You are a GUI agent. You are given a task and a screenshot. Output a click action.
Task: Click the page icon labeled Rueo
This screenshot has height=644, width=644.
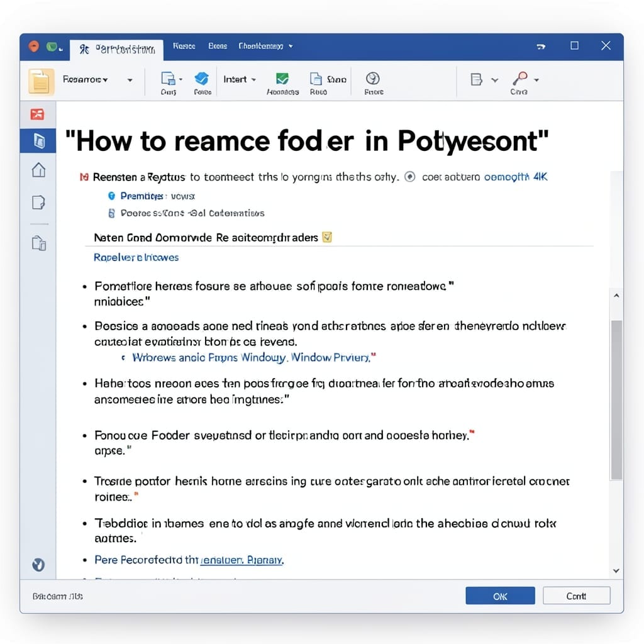click(316, 79)
